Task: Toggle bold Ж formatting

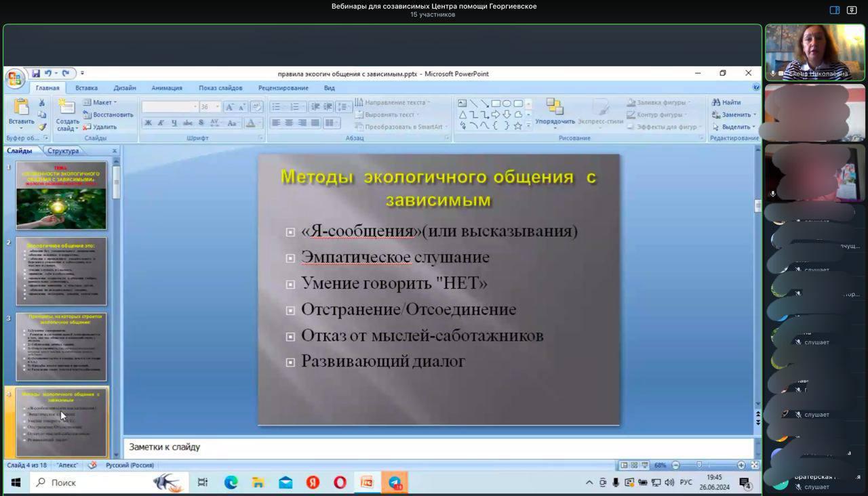Action: tap(148, 123)
